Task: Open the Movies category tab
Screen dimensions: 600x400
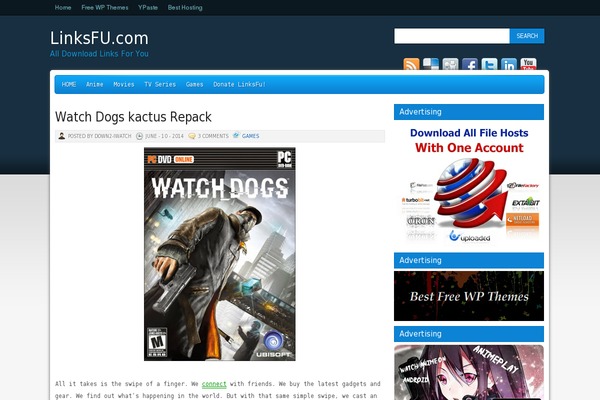Action: pyautogui.click(x=124, y=84)
